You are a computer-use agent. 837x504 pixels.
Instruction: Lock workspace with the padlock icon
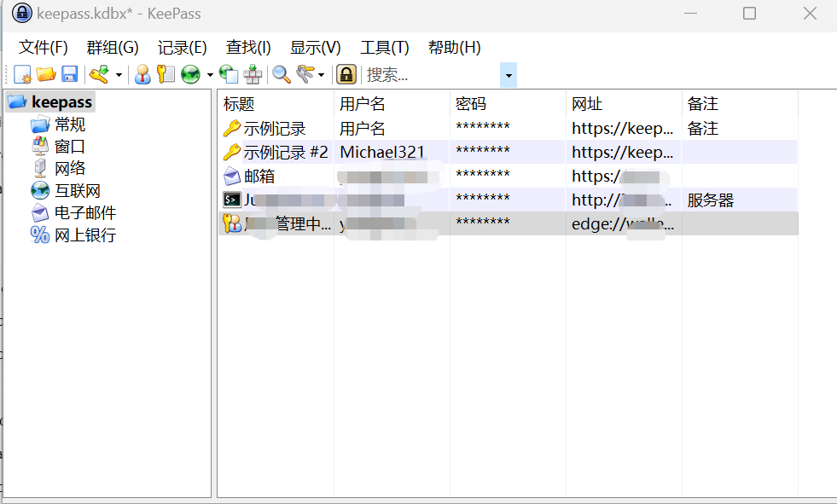click(x=346, y=75)
